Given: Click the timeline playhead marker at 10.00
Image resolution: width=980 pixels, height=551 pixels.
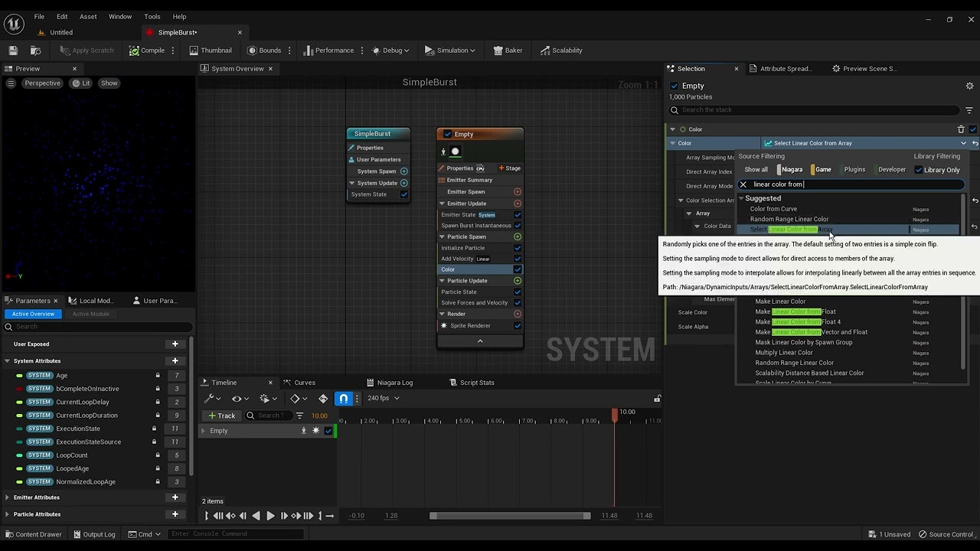Looking at the screenshot, I should tap(614, 414).
